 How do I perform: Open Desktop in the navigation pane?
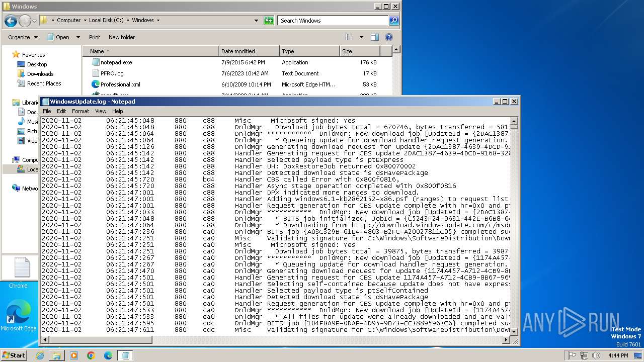[37, 64]
